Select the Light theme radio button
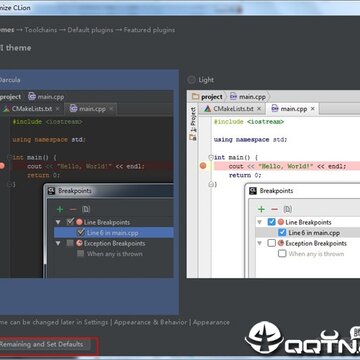This screenshot has height=360, width=360. coord(191,80)
